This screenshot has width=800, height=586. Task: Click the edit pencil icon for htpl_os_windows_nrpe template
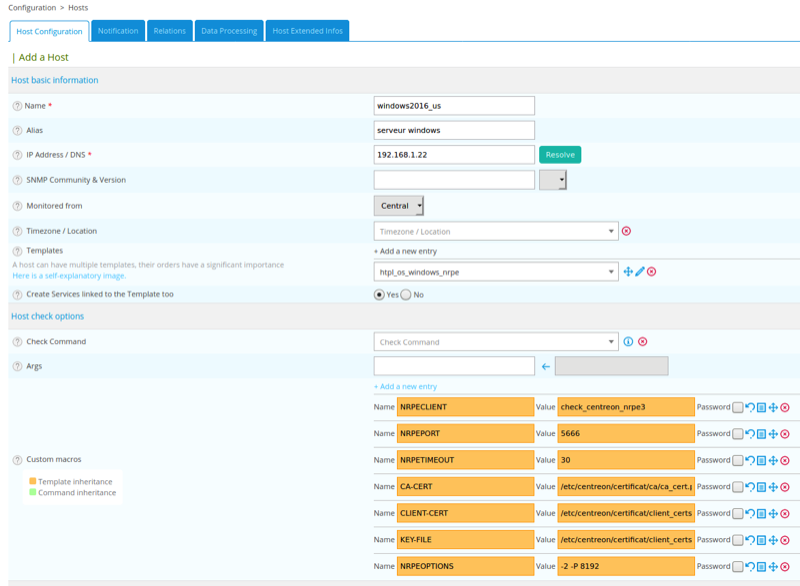pyautogui.click(x=640, y=272)
